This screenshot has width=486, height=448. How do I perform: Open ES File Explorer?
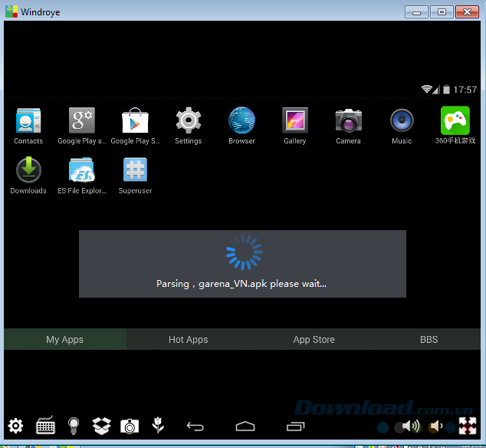pyautogui.click(x=82, y=171)
